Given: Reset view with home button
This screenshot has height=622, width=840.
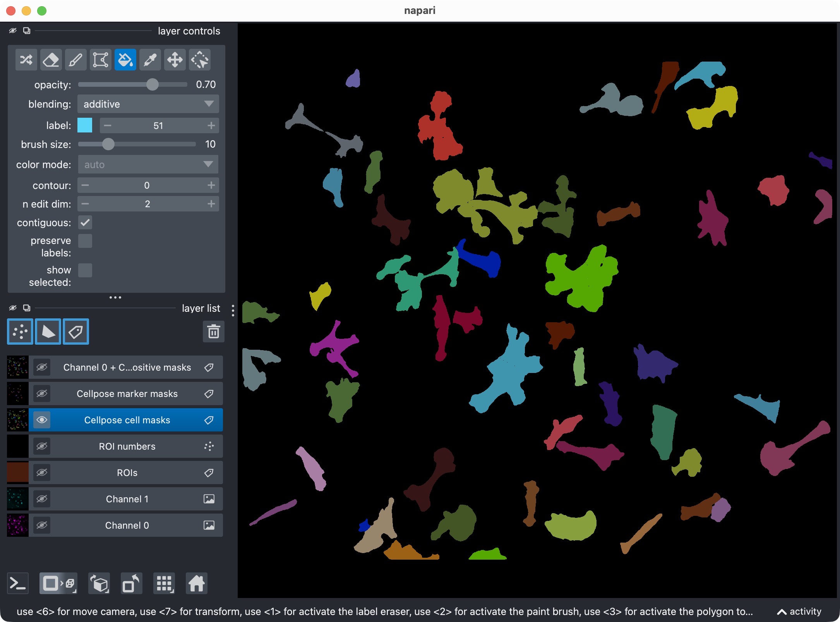Looking at the screenshot, I should [x=197, y=583].
